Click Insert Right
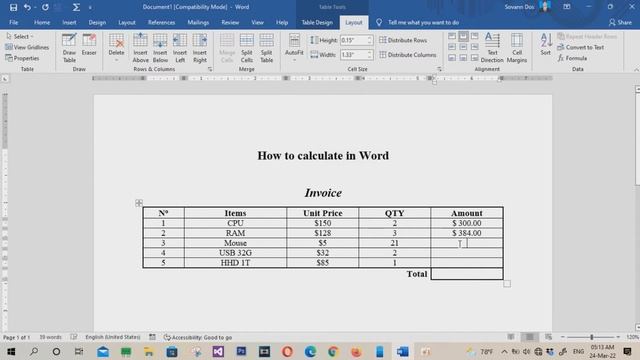 pyautogui.click(x=200, y=48)
